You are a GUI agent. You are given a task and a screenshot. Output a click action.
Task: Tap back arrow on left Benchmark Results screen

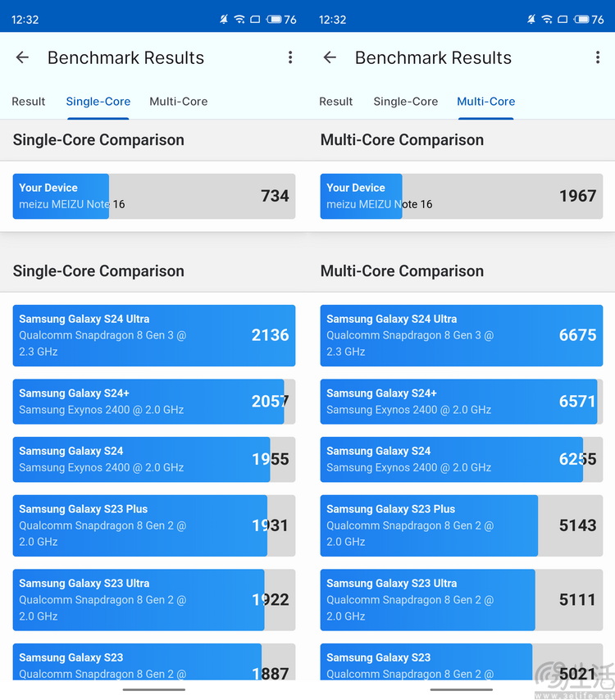point(22,57)
